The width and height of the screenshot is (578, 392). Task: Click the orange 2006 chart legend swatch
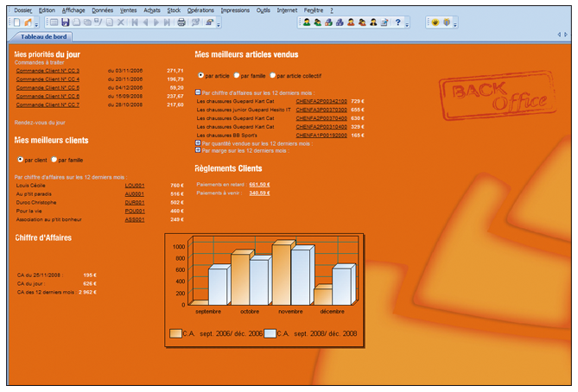(x=175, y=333)
